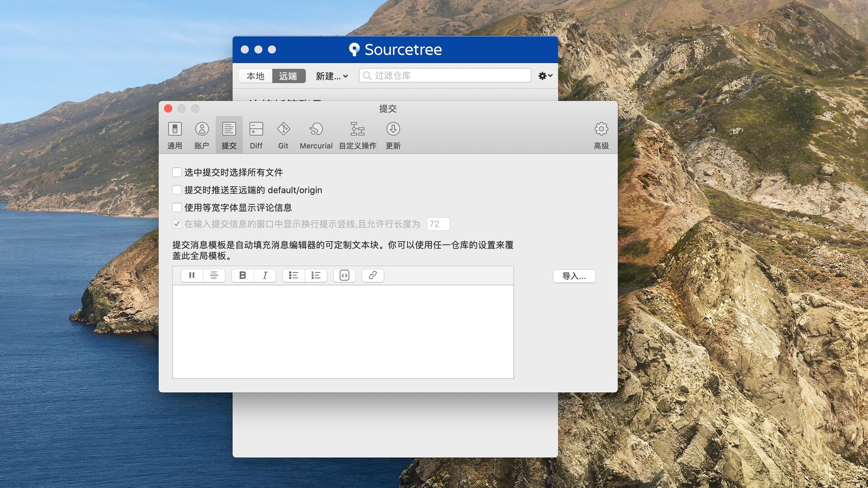Image resolution: width=868 pixels, height=488 pixels.
Task: Open the 高级 (Advanced) preferences pane
Action: (601, 135)
